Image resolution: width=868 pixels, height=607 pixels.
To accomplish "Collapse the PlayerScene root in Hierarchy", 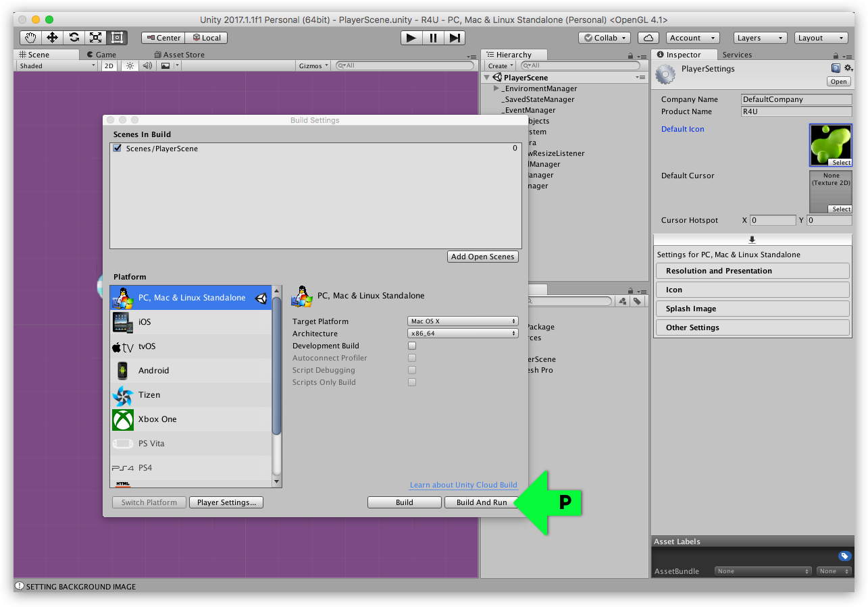I will click(488, 78).
